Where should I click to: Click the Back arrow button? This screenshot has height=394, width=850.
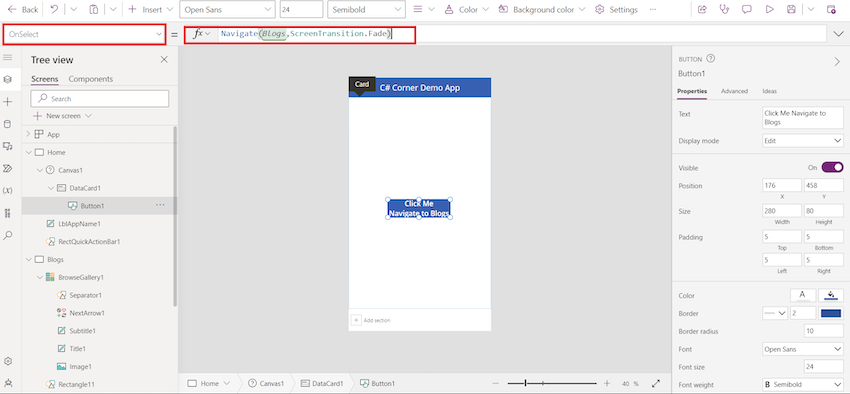click(23, 10)
